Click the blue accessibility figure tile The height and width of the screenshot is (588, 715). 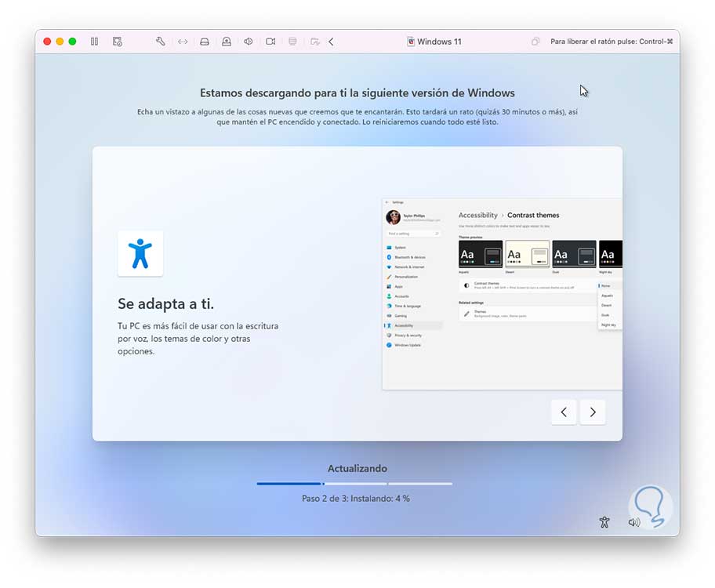pos(140,253)
